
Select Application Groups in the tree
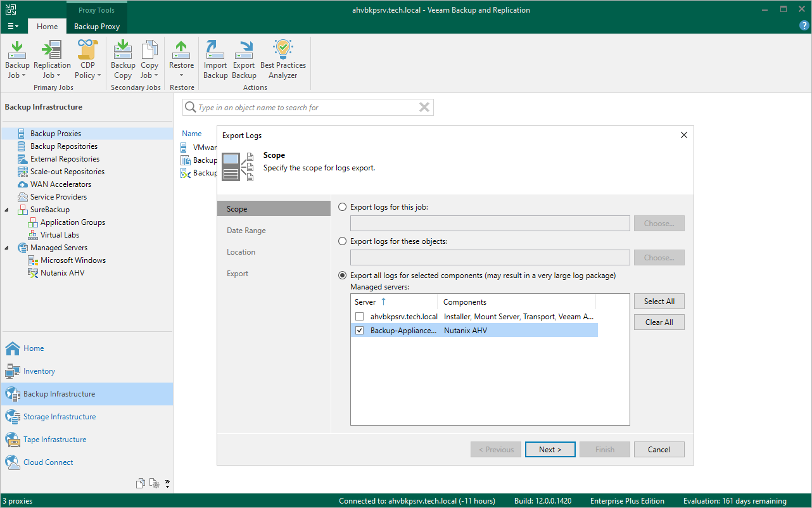(x=73, y=222)
